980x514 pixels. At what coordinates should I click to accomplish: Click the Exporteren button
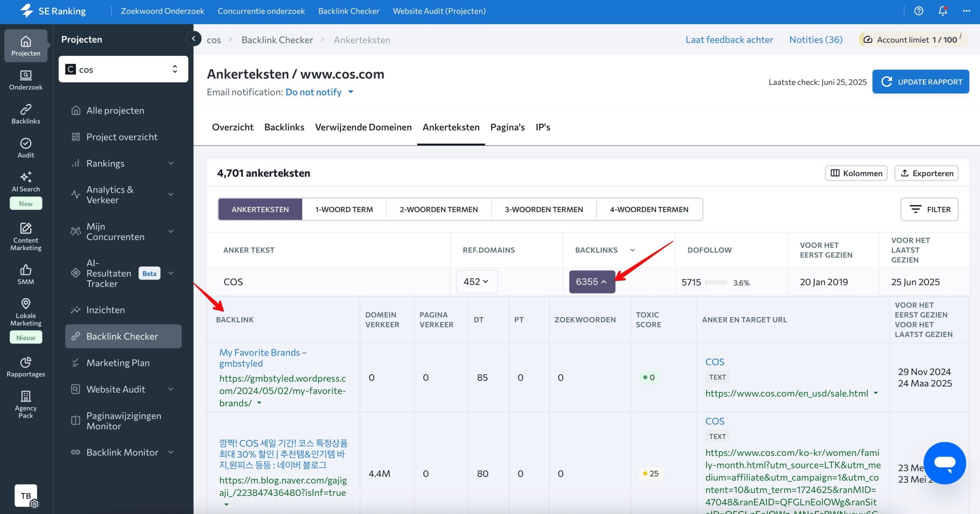(x=926, y=173)
